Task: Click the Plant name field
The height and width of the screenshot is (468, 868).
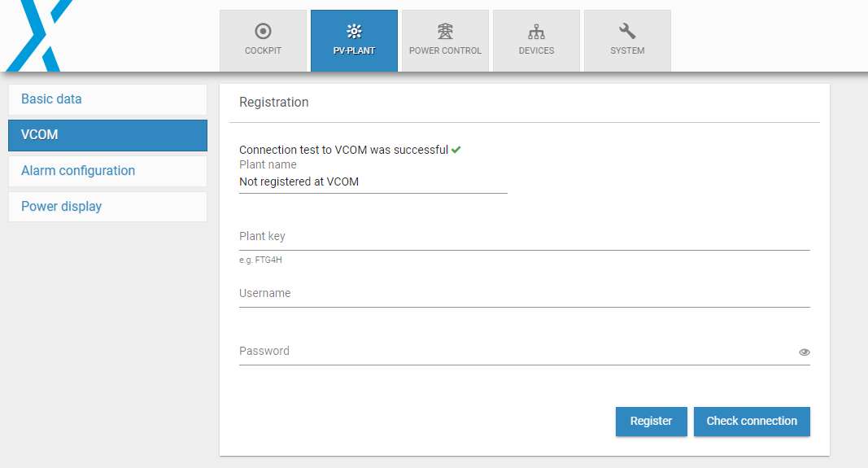Action: [x=373, y=182]
